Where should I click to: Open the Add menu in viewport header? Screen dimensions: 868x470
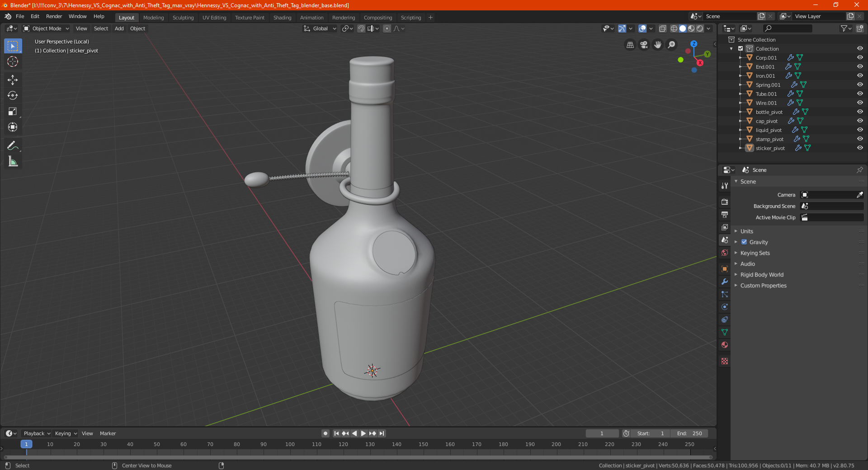pyautogui.click(x=119, y=28)
